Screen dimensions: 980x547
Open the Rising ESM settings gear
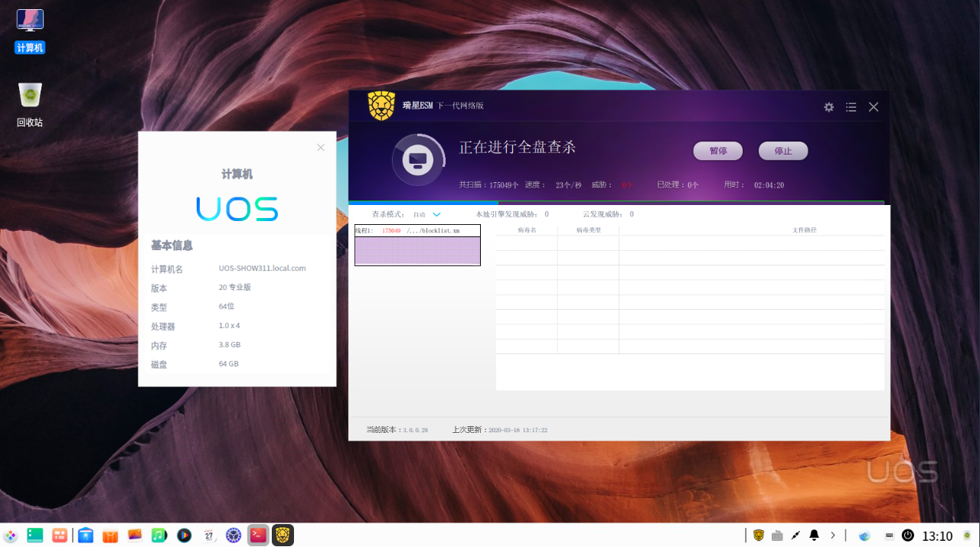coord(828,107)
